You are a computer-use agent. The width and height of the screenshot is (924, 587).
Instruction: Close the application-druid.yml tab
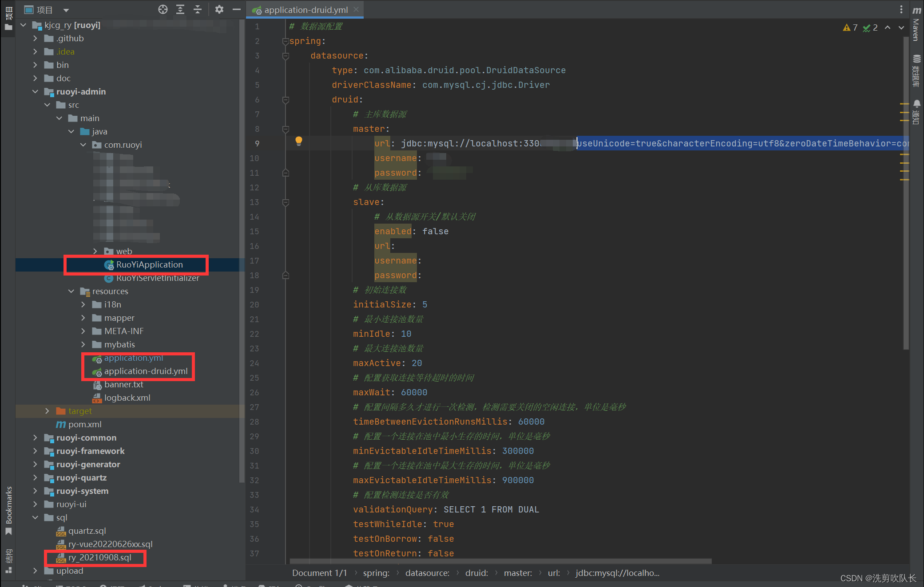pos(356,9)
